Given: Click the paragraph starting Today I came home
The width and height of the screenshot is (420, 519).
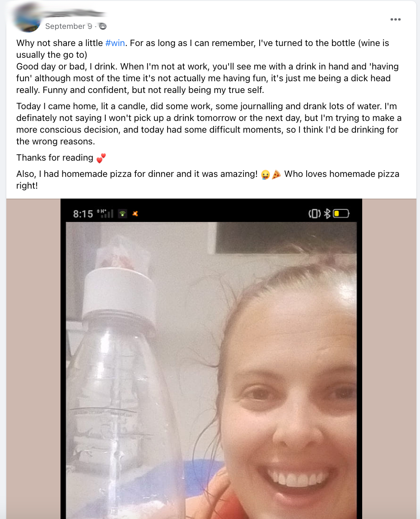Looking at the screenshot, I should [209, 124].
